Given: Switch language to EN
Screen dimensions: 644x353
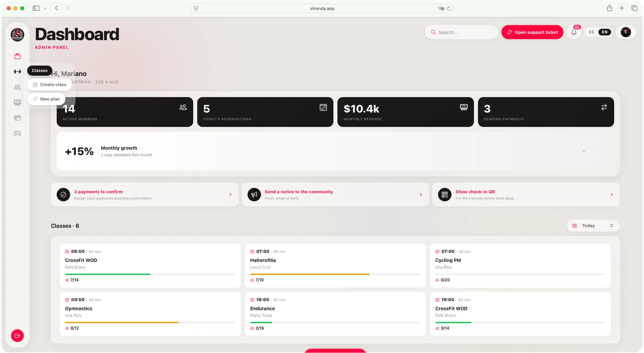Looking at the screenshot, I should coord(605,32).
